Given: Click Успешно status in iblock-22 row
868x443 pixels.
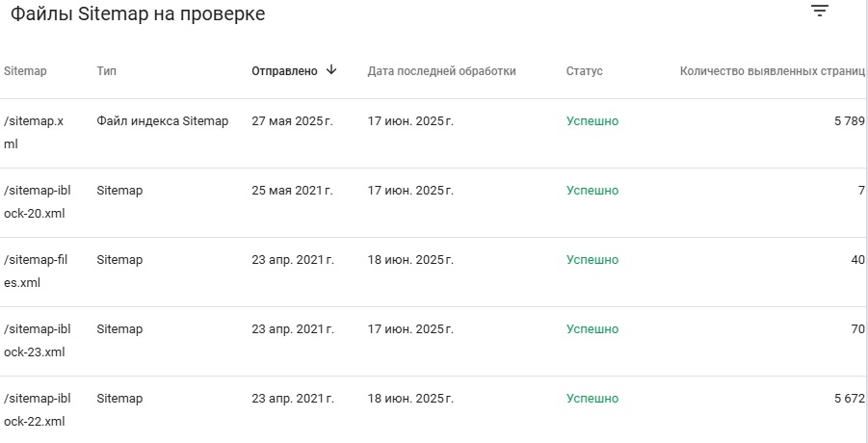Looking at the screenshot, I should (592, 398).
